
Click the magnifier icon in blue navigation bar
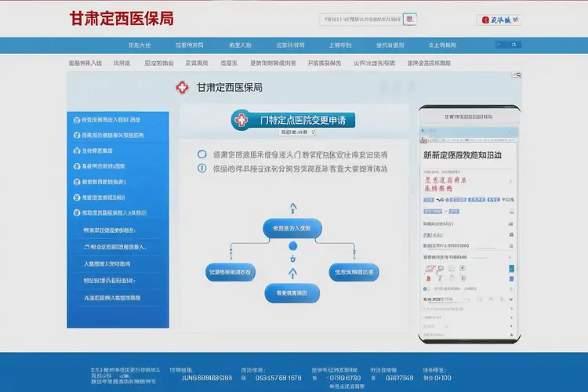[x=515, y=45]
